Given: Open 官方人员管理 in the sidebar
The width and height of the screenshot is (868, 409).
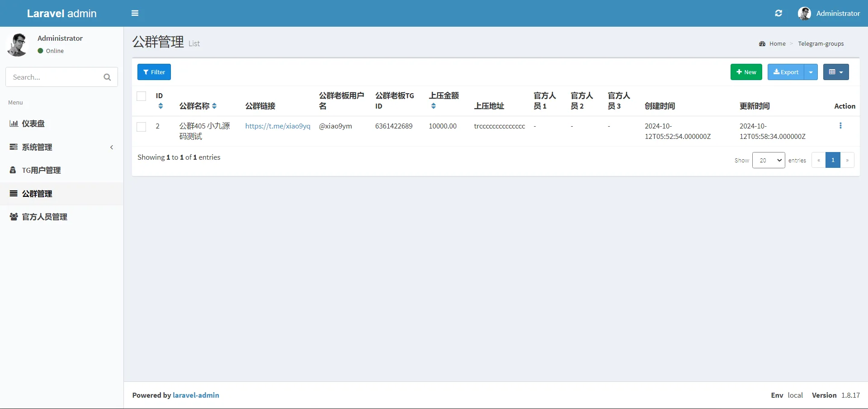Looking at the screenshot, I should click(x=44, y=217).
